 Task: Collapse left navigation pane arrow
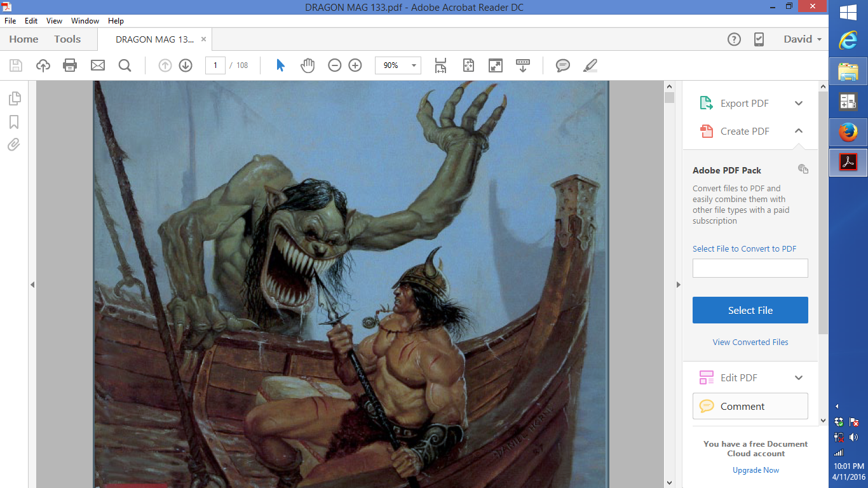point(32,285)
